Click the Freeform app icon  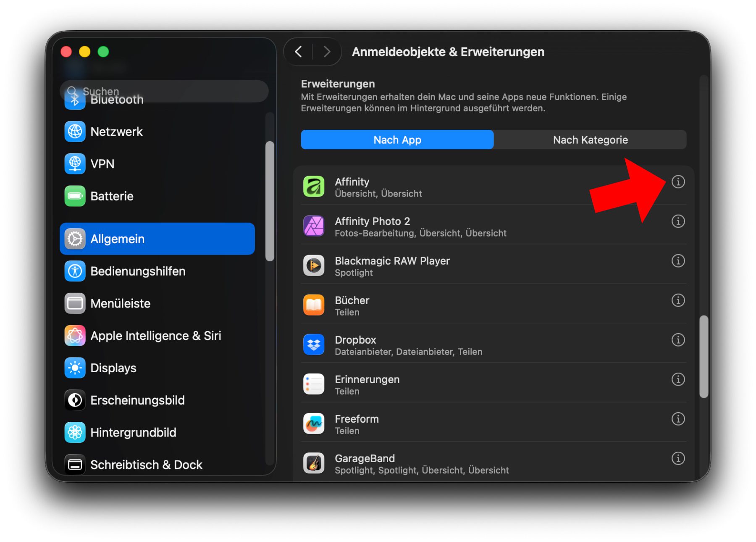pos(314,424)
